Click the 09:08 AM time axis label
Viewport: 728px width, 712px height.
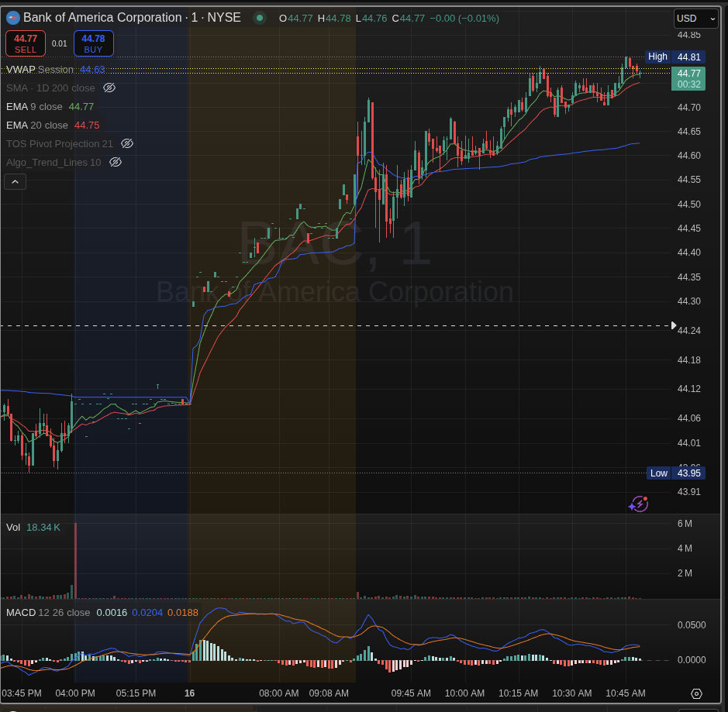click(329, 693)
